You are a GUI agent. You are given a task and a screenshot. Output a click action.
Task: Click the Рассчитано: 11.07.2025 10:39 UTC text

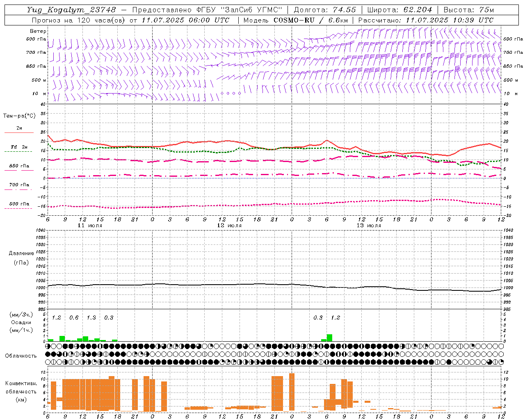pos(426,20)
